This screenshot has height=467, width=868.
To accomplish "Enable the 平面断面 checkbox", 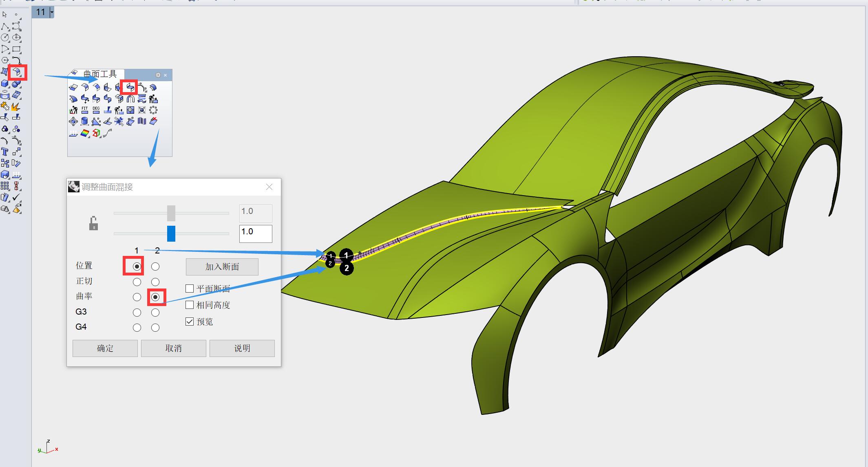I will [x=190, y=289].
